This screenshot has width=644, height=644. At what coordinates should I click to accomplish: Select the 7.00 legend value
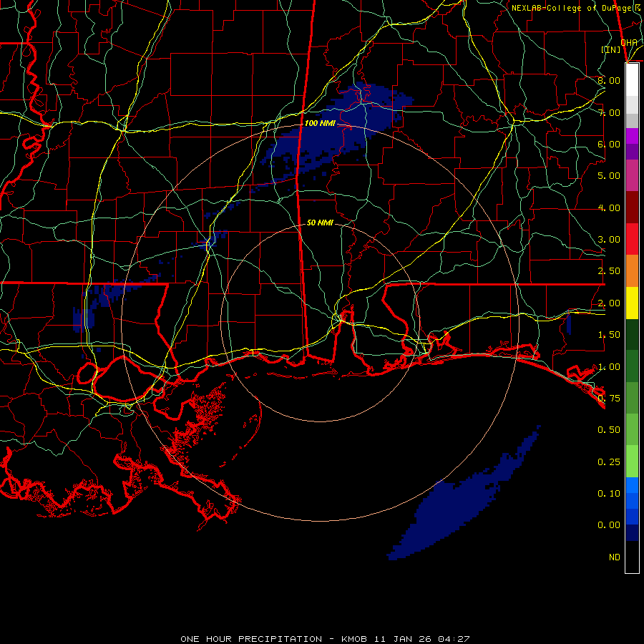pos(609,112)
